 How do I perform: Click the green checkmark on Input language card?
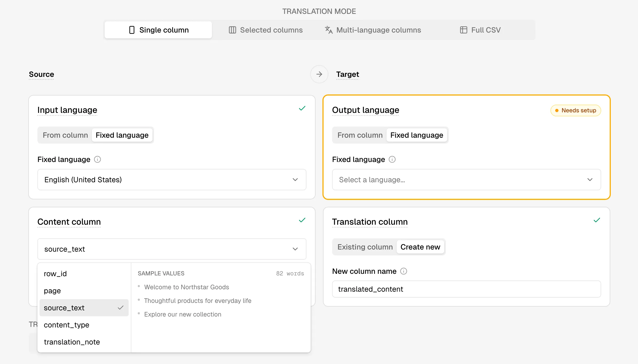tap(302, 108)
